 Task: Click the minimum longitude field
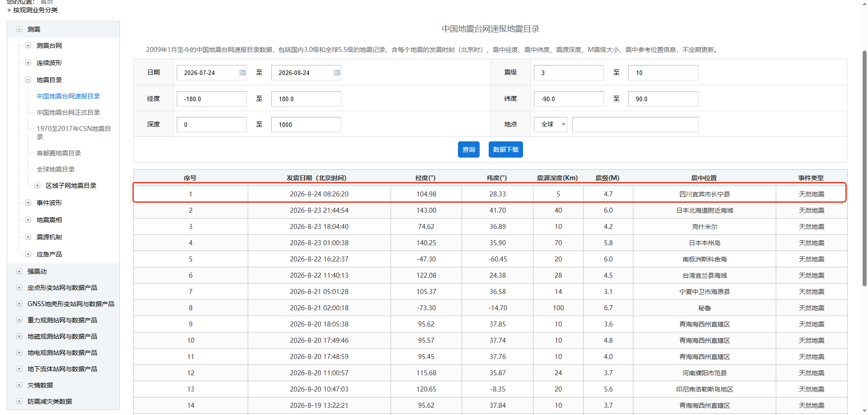212,99
